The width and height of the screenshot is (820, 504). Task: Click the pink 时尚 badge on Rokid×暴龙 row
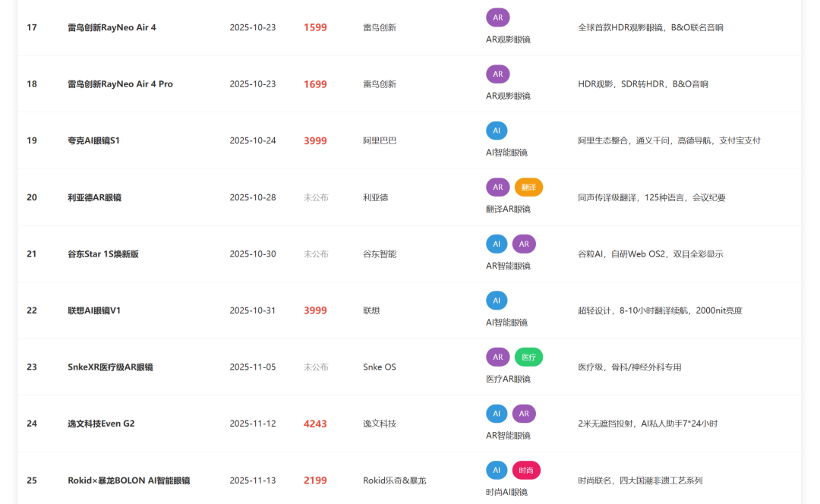click(526, 470)
